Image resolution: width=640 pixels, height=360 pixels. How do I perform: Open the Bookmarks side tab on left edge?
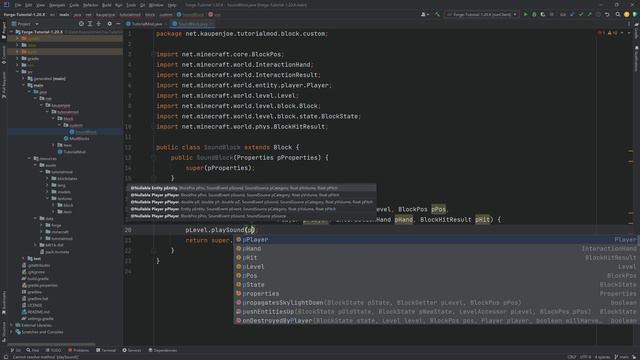(4, 303)
